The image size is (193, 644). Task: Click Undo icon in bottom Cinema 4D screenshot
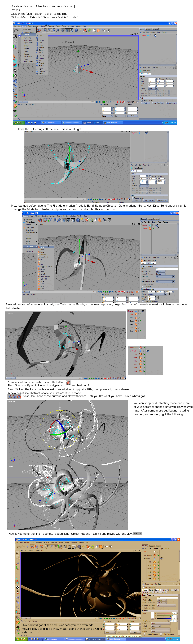pos(19,546)
